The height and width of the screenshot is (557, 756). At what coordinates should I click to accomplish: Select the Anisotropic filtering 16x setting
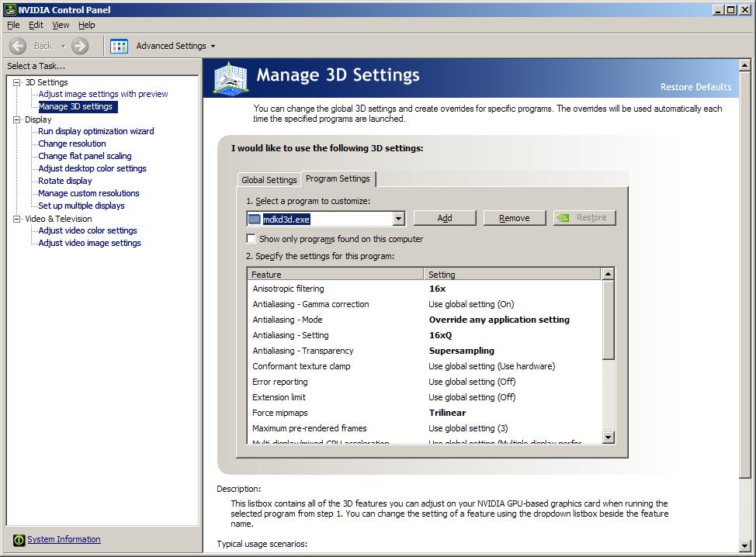click(x=437, y=289)
